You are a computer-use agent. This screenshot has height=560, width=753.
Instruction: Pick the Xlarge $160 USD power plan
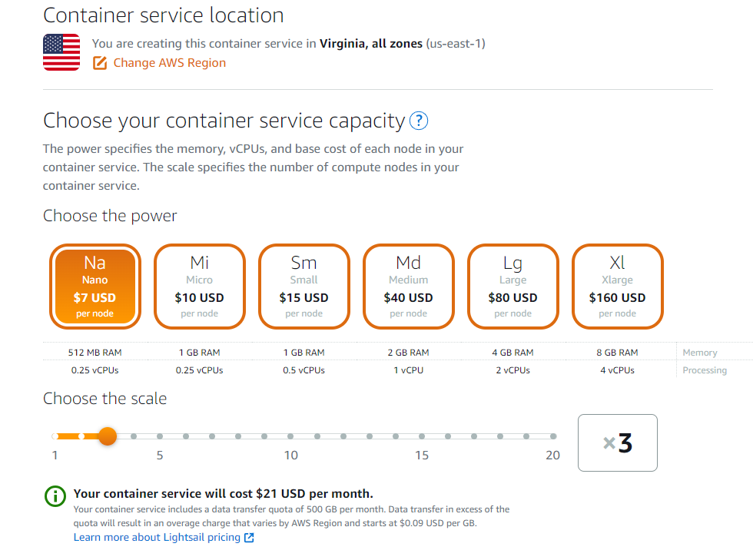pyautogui.click(x=618, y=287)
